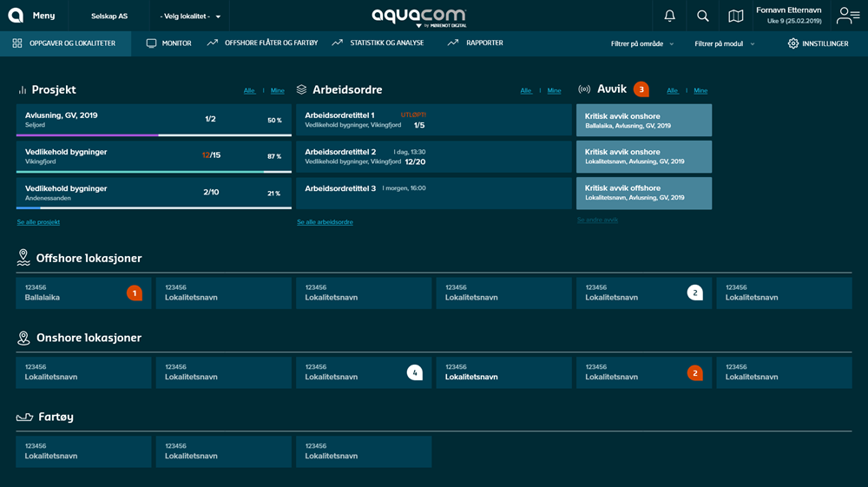Click orange badge 2 in Onshore lokasjoner

[x=694, y=372]
